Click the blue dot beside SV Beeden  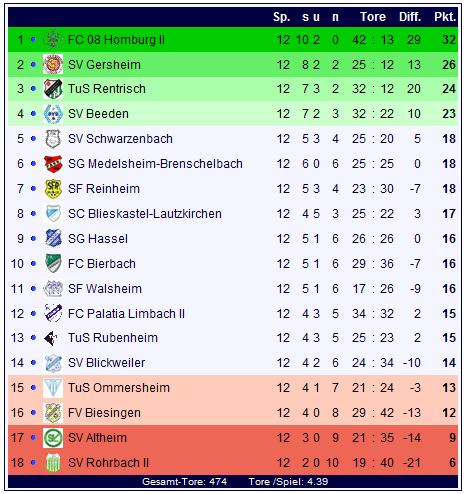(x=33, y=114)
